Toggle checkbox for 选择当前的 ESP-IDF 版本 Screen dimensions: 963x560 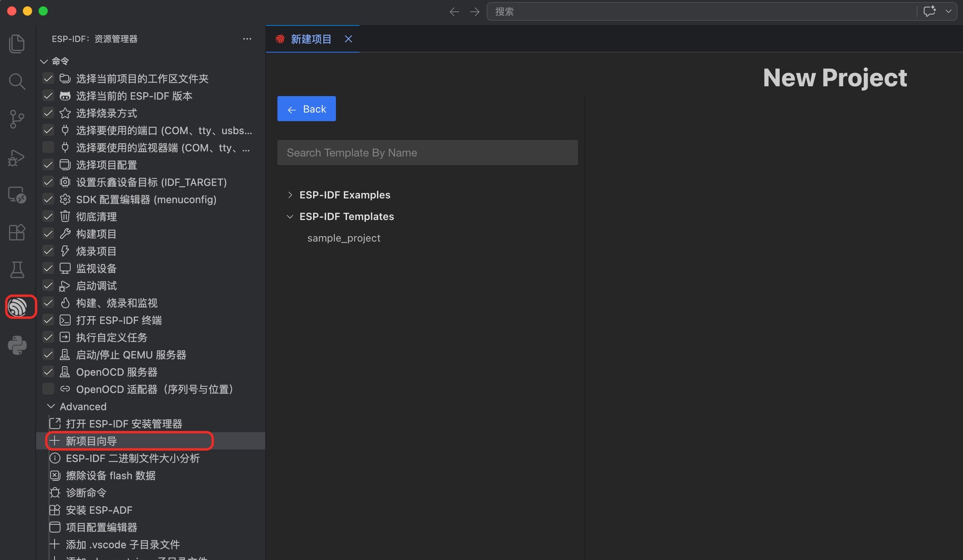48,96
